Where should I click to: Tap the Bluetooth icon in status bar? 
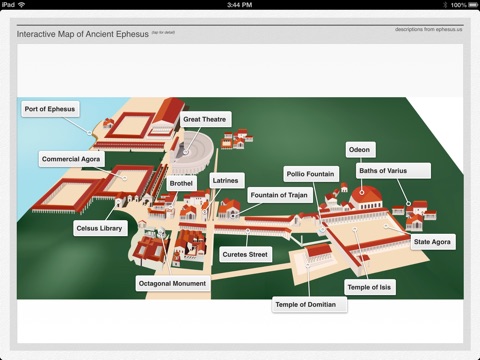pos(445,5)
